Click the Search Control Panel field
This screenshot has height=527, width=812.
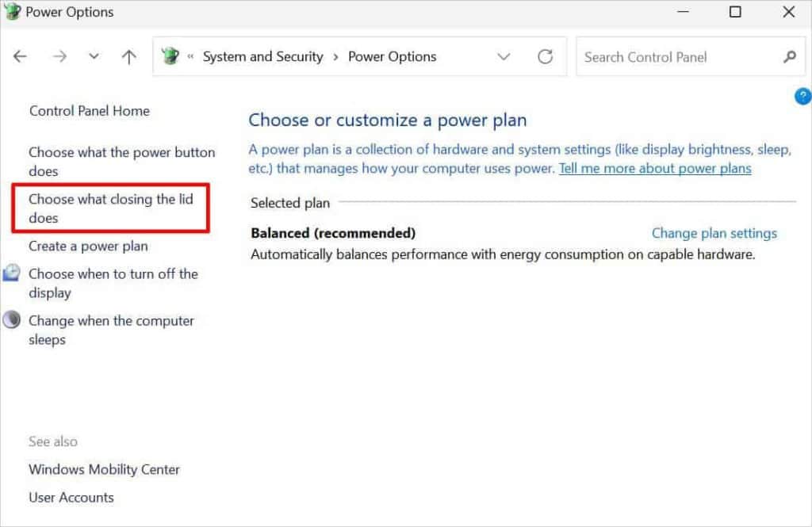[678, 57]
